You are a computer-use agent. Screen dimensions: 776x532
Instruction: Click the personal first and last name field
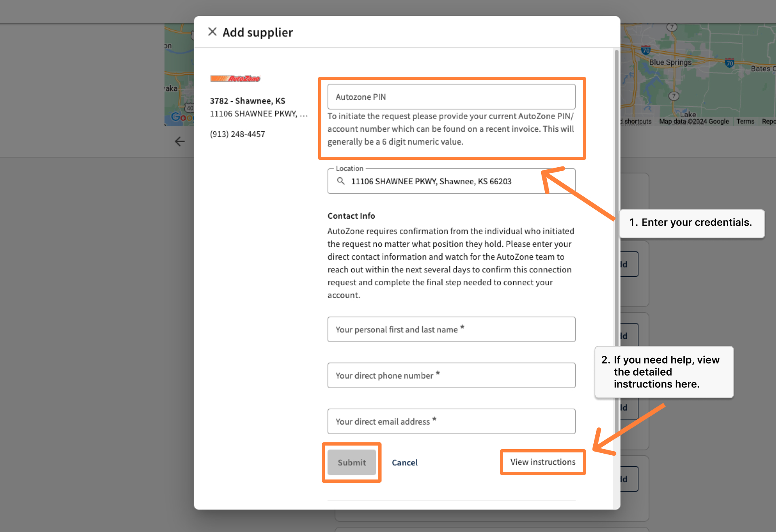[x=451, y=330]
